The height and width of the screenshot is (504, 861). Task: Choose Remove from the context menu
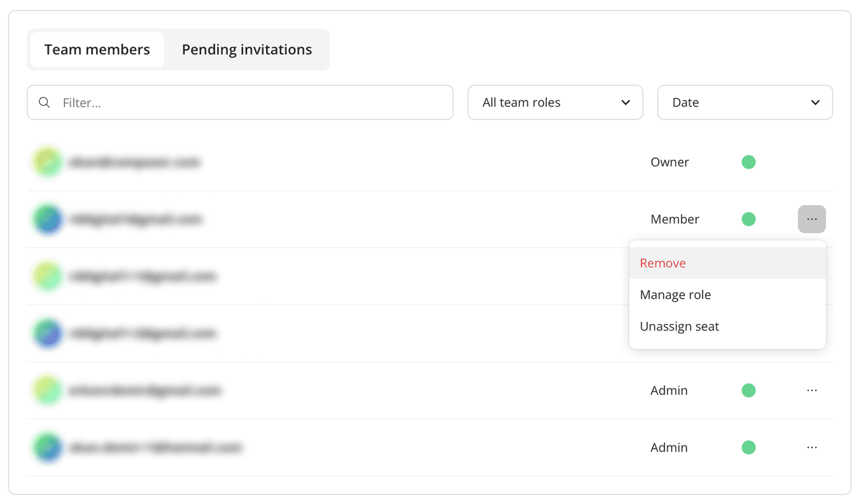point(663,263)
